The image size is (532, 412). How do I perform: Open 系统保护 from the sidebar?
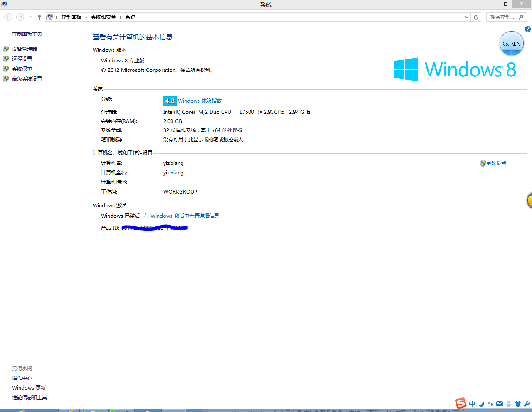click(x=22, y=69)
